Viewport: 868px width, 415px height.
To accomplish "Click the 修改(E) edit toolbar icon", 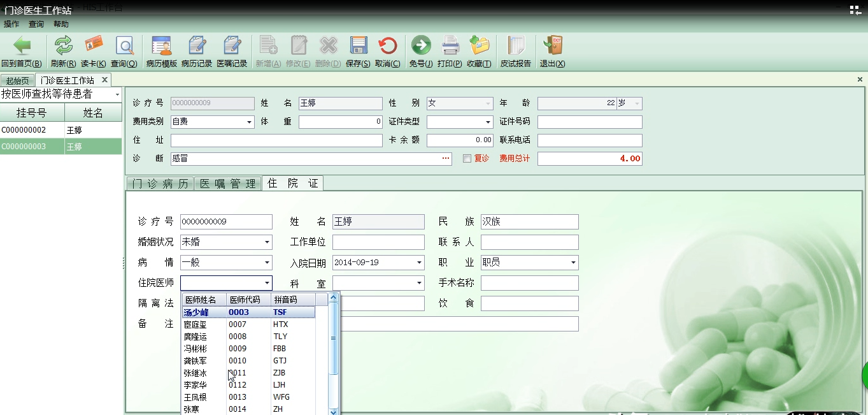I will [x=298, y=52].
